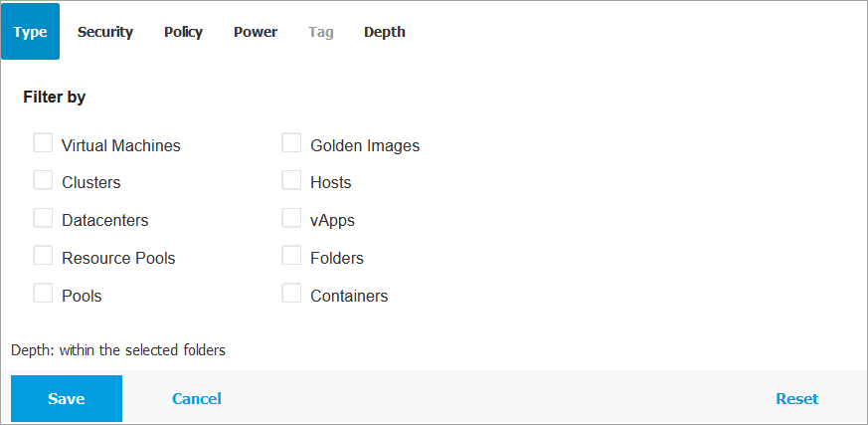The width and height of the screenshot is (868, 425).
Task: Cancel the filter dialog
Action: click(x=197, y=398)
